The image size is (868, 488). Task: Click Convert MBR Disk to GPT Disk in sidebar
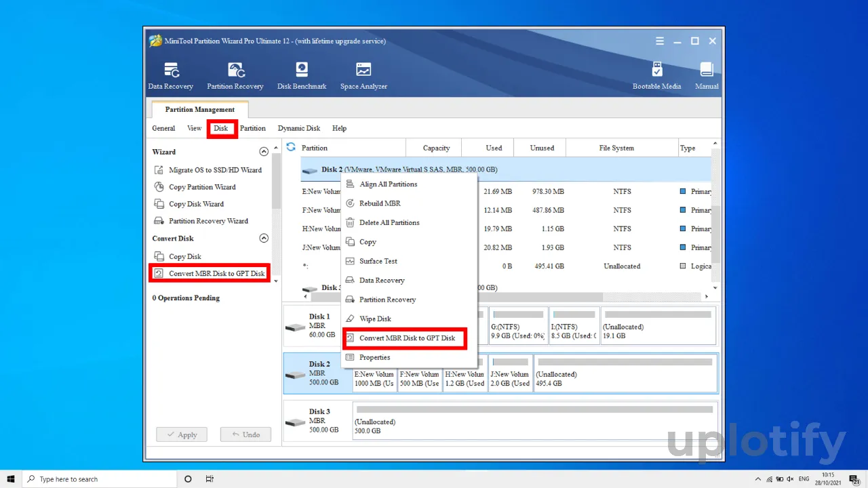[210, 274]
